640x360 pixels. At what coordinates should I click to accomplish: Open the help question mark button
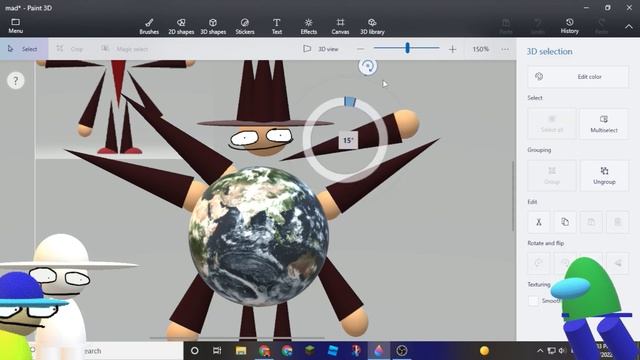click(x=16, y=81)
